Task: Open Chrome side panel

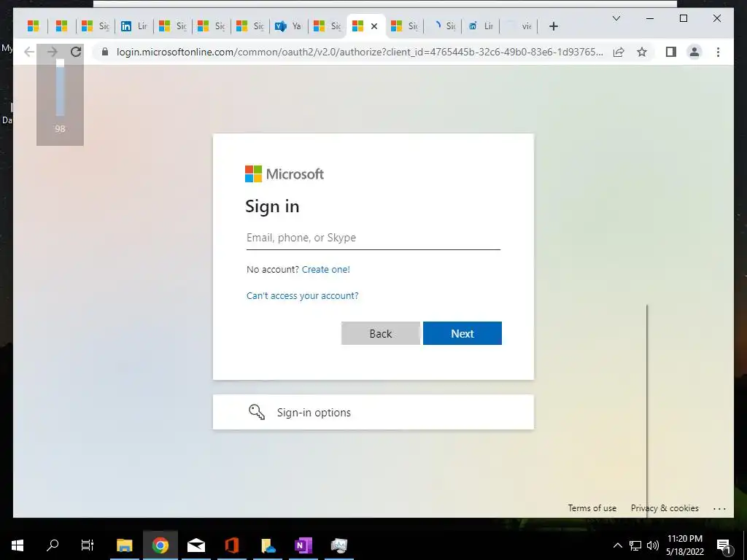Action: point(671,52)
